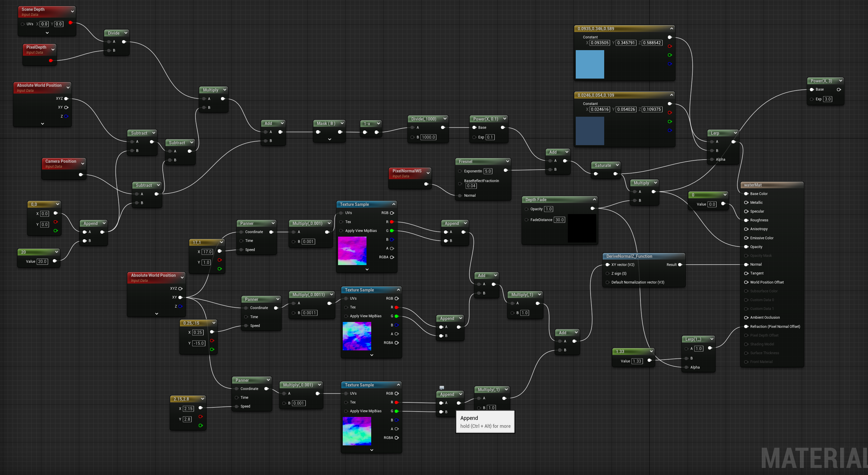
Task: Expand Scene Depth advanced pins arrow
Action: [47, 33]
